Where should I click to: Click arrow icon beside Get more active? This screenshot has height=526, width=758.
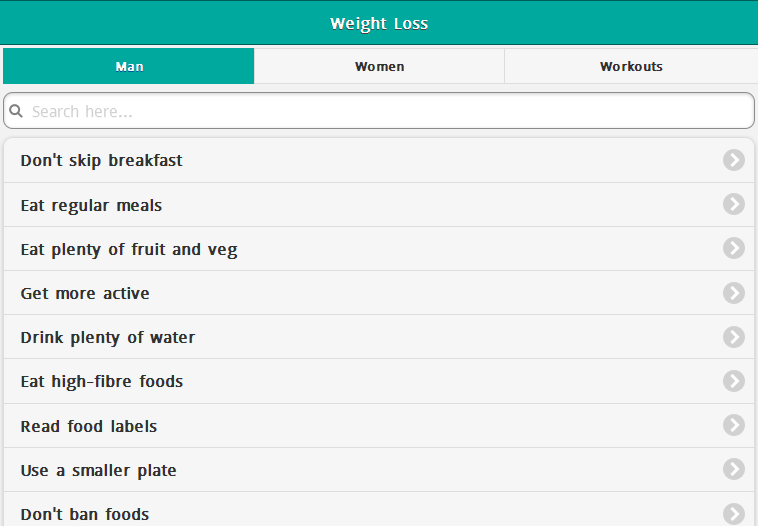tap(734, 293)
